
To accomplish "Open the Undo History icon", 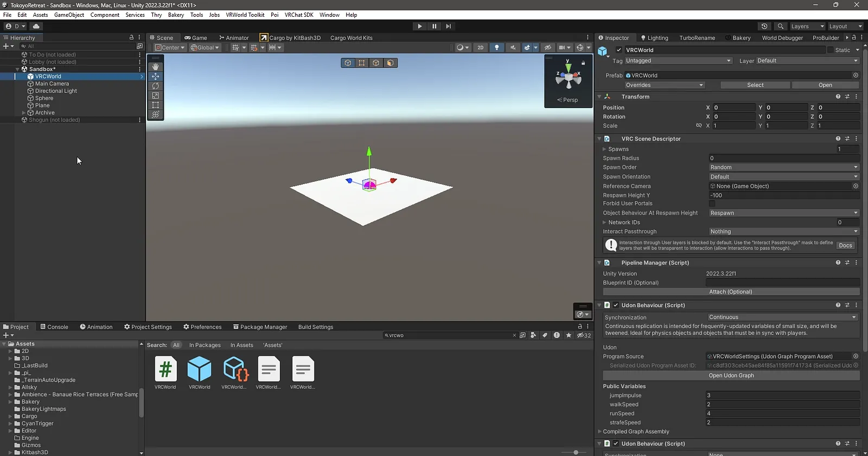I will point(764,26).
